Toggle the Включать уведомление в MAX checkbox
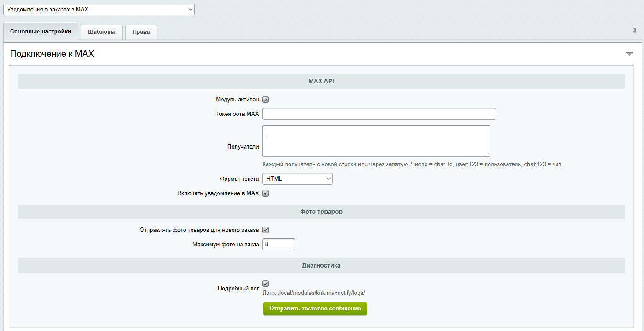Screen dimensions: 644x331 pos(266,193)
